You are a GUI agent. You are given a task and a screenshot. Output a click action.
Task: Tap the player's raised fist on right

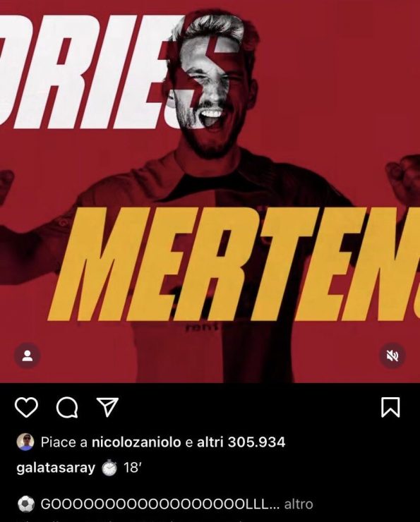404,178
